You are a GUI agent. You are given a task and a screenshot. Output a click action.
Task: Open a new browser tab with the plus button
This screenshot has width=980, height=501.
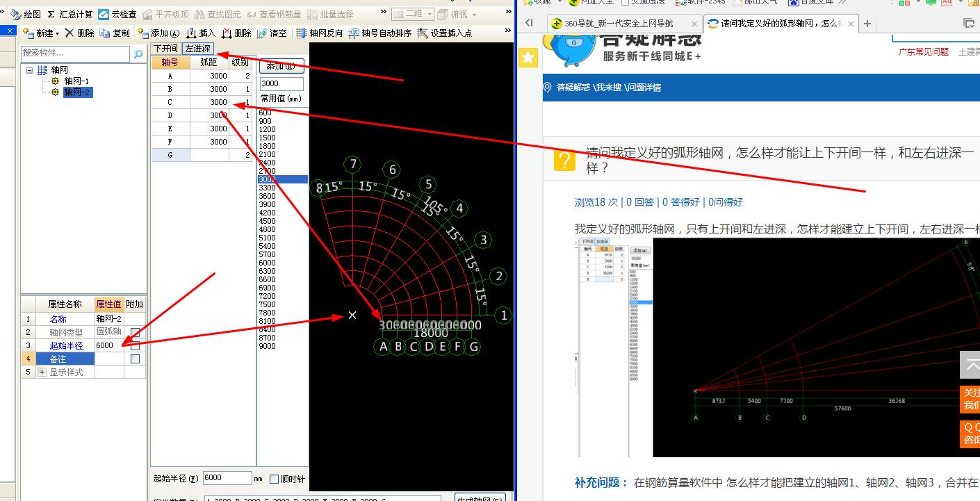click(x=867, y=24)
